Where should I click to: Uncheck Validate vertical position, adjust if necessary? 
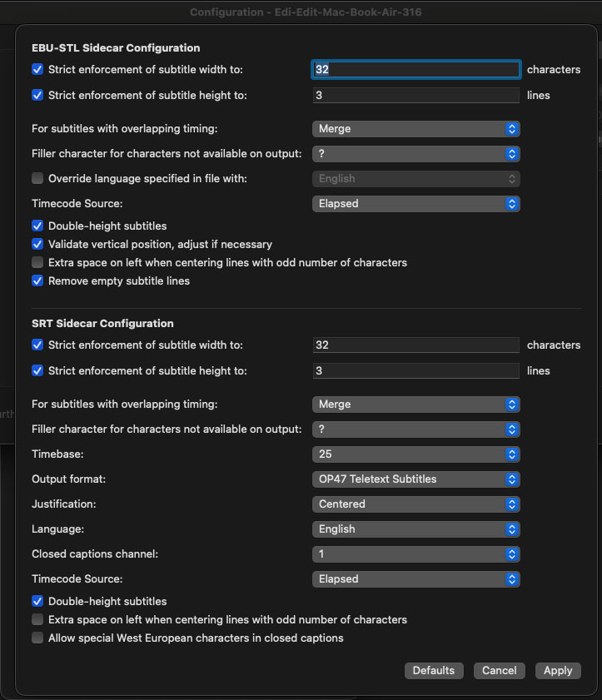point(37,244)
